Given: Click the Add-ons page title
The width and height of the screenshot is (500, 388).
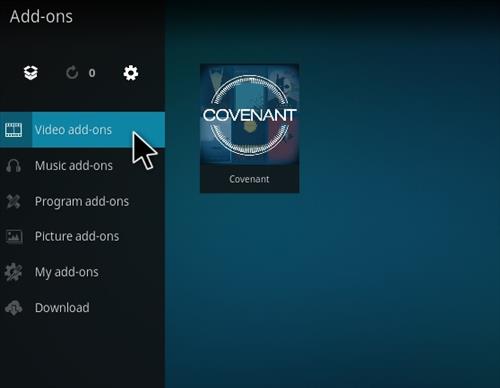Looking at the screenshot, I should click(x=41, y=17).
